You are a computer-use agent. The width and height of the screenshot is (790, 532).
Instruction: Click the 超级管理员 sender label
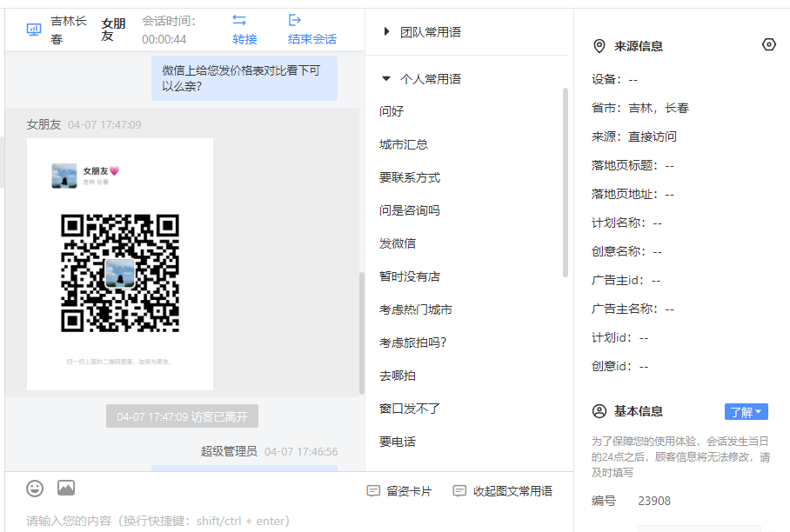tap(229, 451)
